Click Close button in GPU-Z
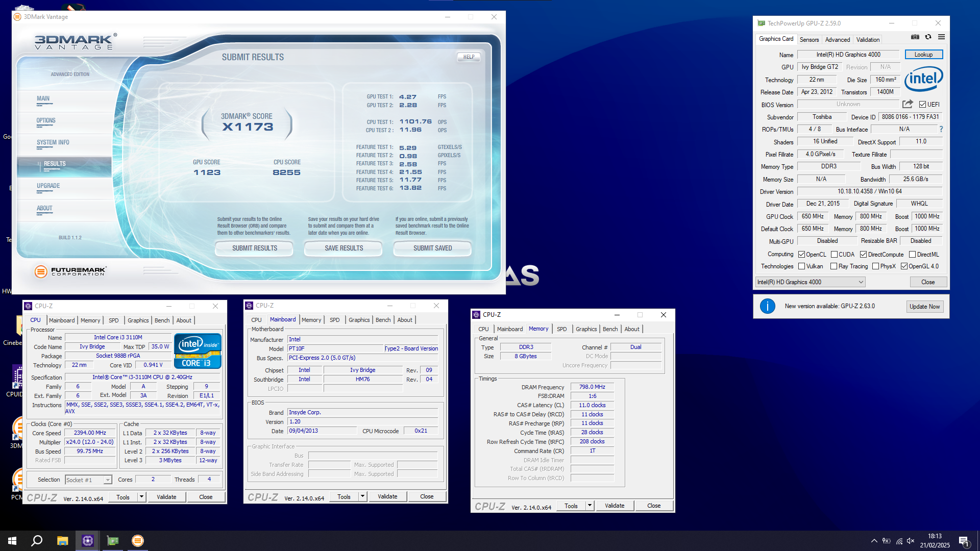 (928, 282)
